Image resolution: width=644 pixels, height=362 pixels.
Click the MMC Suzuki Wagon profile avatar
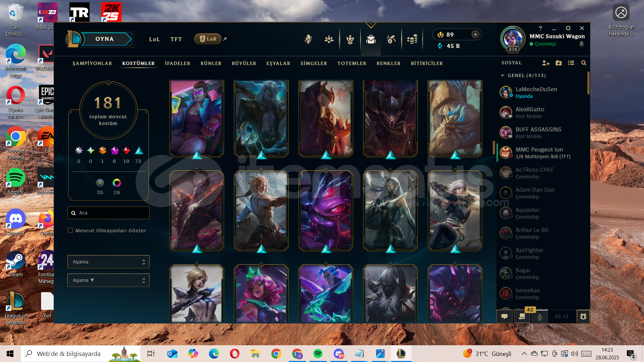(513, 39)
